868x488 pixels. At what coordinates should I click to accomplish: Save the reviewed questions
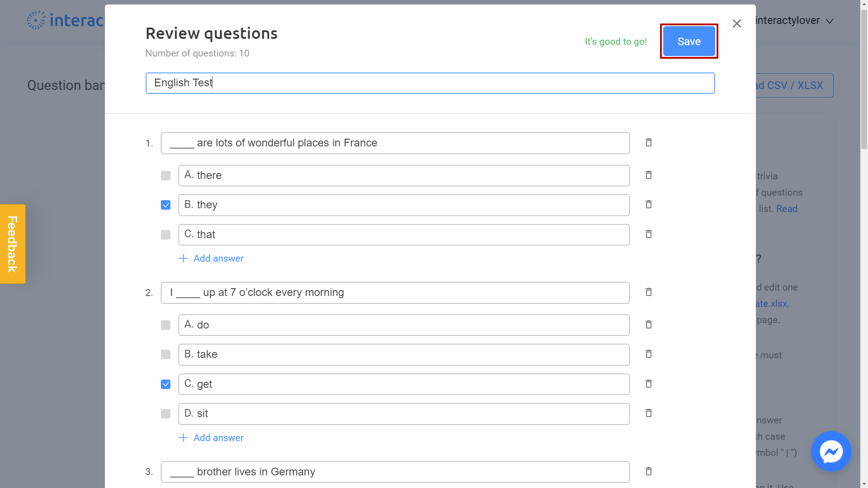coord(689,42)
